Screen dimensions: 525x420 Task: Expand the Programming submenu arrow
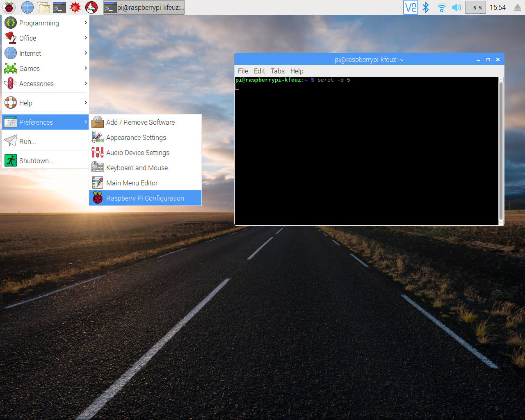85,23
